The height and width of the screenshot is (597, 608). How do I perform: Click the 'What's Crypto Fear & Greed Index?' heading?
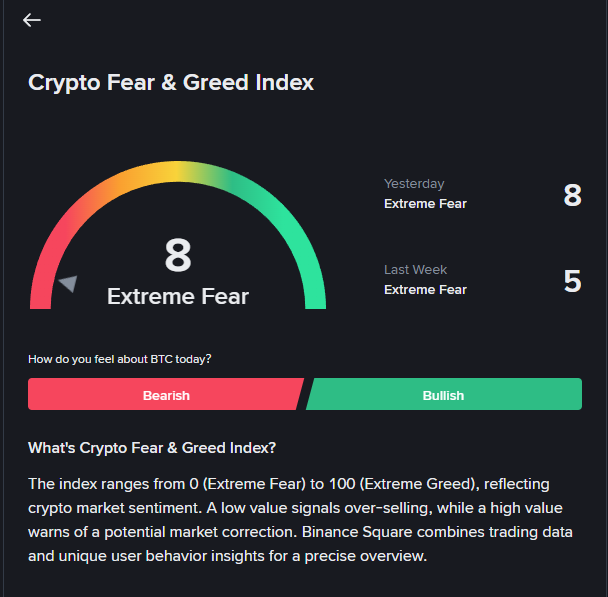click(152, 447)
